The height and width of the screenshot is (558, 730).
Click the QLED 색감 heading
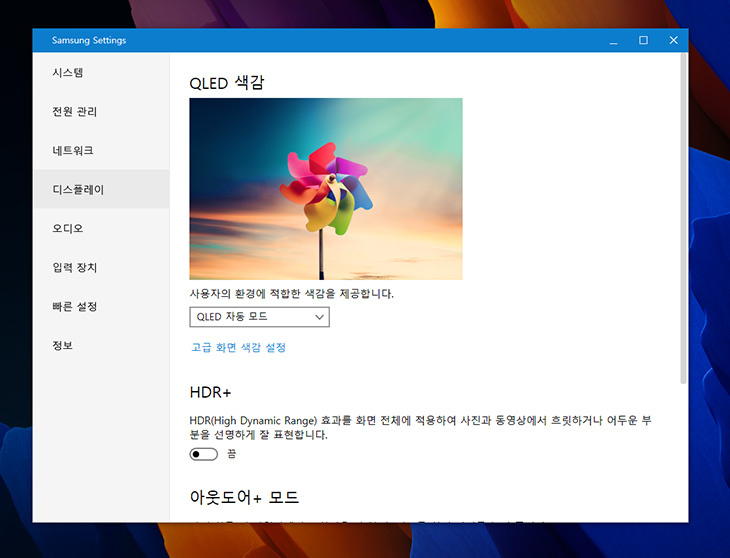227,83
